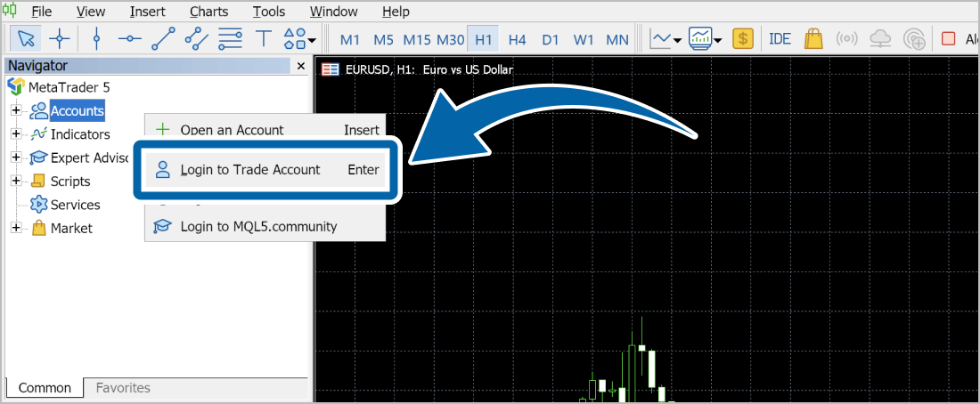Switch chart to MN timeframe
This screenshot has width=980, height=404.
coord(617,39)
